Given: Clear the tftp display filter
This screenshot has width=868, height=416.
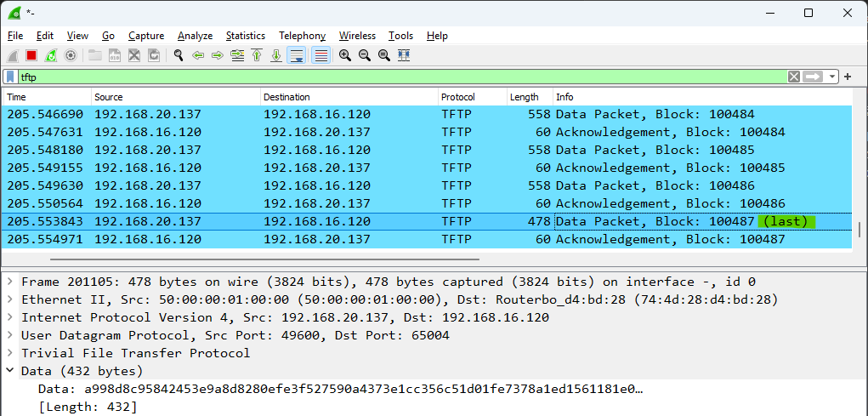Looking at the screenshot, I should pyautogui.click(x=794, y=77).
